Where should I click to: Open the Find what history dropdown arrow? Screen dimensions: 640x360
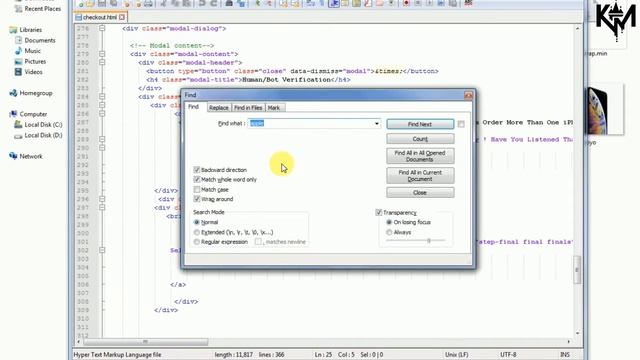(x=377, y=124)
